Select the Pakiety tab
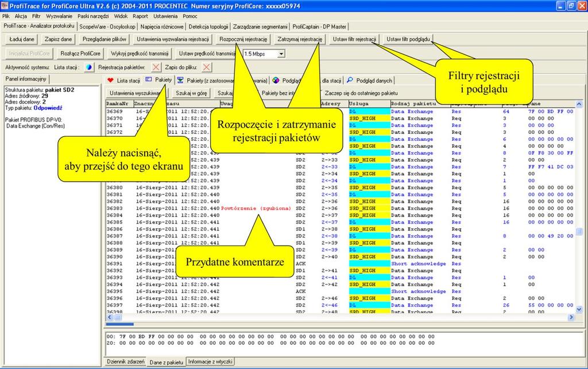The width and height of the screenshot is (588, 369). pyautogui.click(x=158, y=80)
